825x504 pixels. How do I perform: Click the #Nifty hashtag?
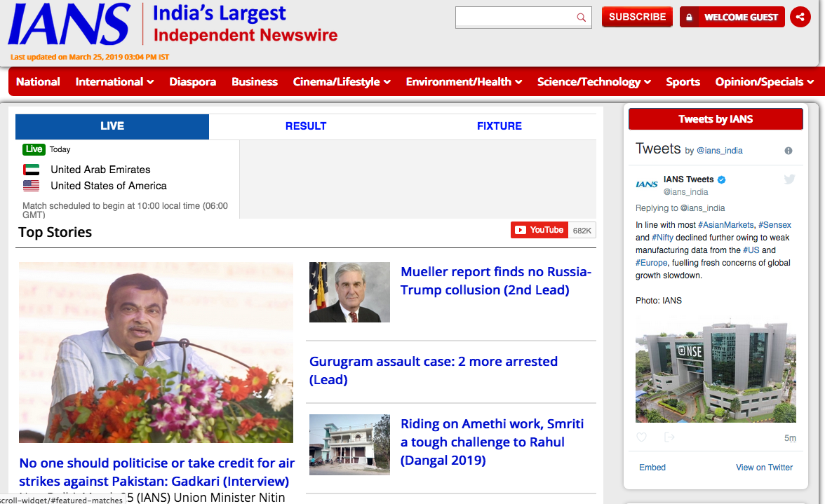[x=662, y=238]
